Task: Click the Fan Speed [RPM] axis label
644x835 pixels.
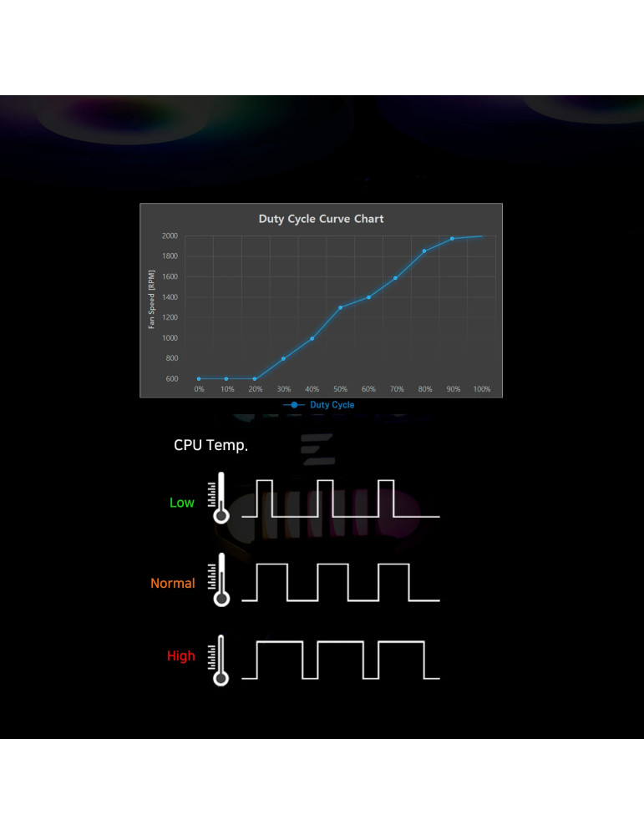Action: pos(151,299)
